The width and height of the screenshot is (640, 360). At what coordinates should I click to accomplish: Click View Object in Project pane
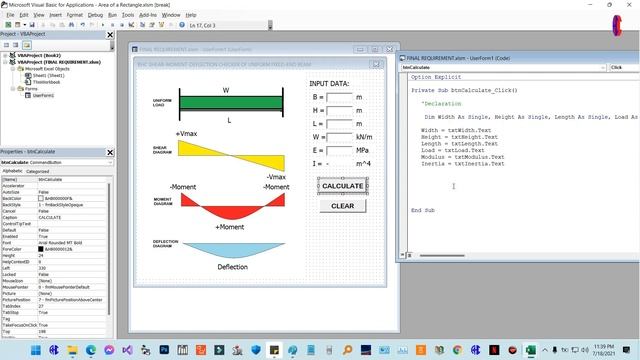(16, 45)
